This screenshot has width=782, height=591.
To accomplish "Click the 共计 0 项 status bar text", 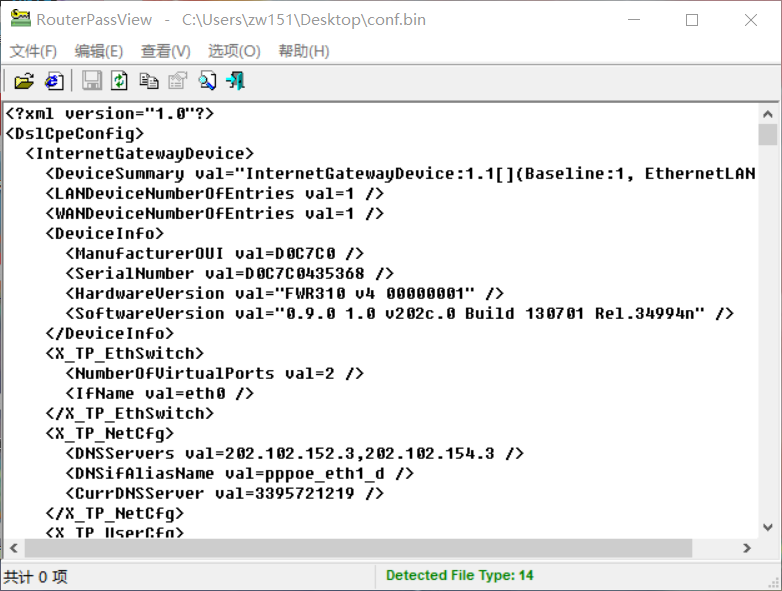I will point(35,577).
